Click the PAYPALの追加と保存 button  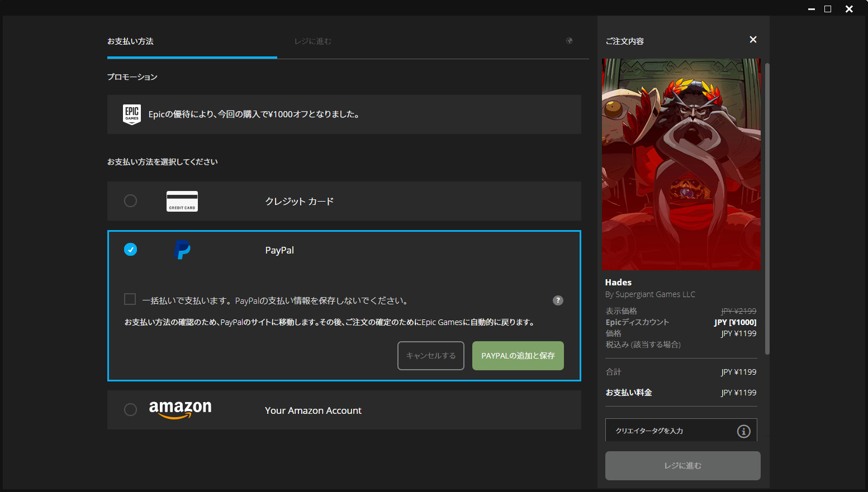click(x=518, y=356)
